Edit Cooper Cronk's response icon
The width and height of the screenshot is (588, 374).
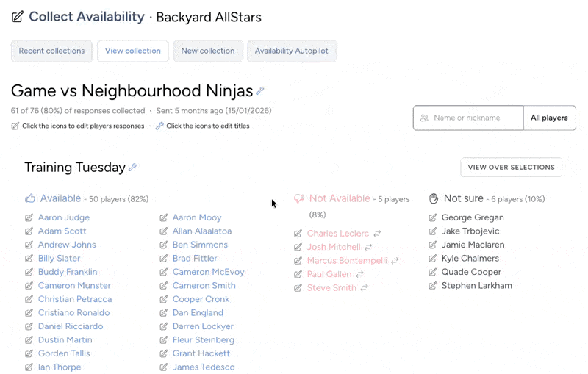(163, 299)
